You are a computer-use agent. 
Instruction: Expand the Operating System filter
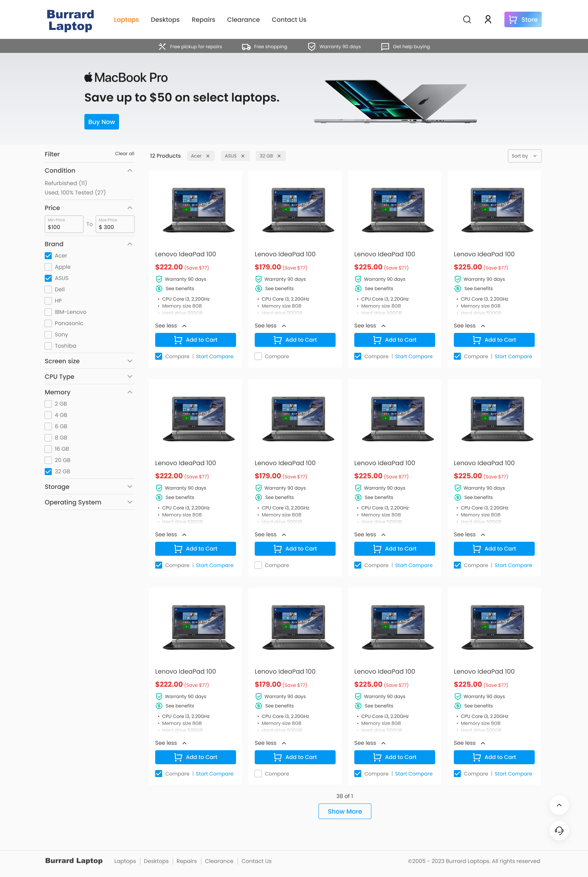(x=130, y=502)
